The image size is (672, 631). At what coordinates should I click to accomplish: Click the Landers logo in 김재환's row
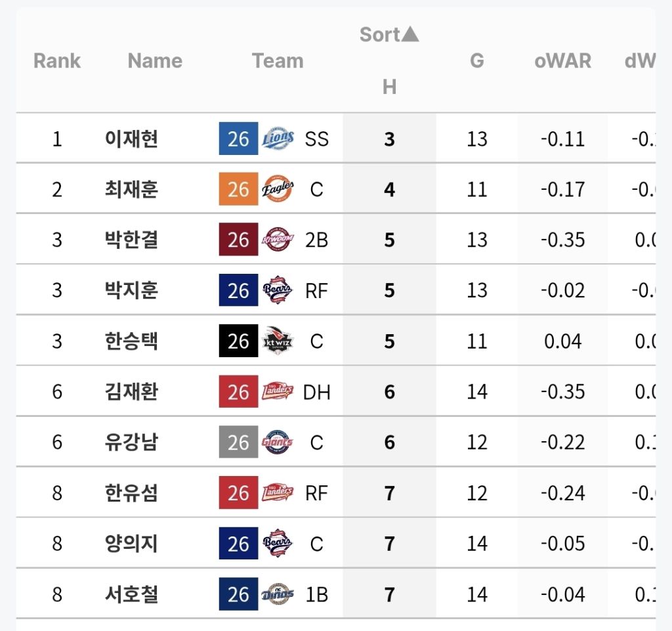[x=278, y=391]
